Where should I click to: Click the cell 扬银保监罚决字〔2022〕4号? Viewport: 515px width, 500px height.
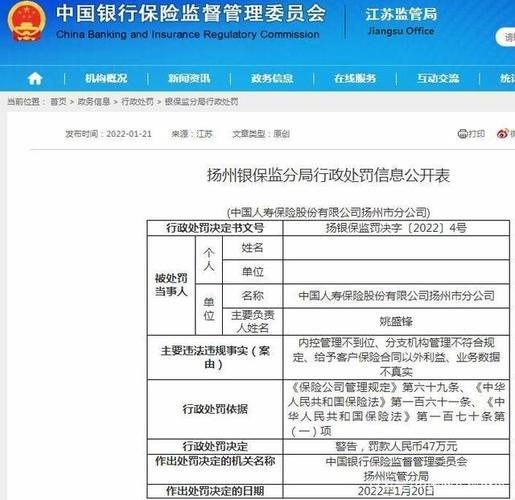[x=396, y=228]
